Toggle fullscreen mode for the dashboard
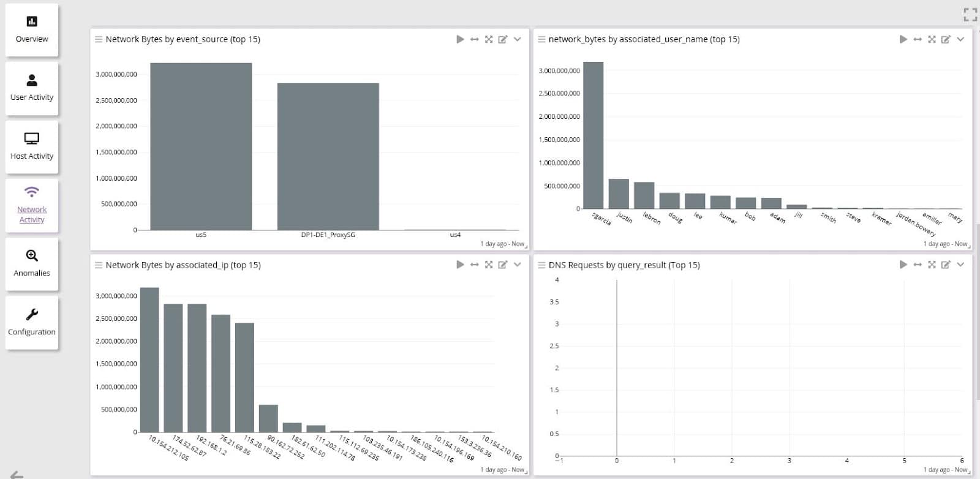Screen dimensions: 980x479 970,15
